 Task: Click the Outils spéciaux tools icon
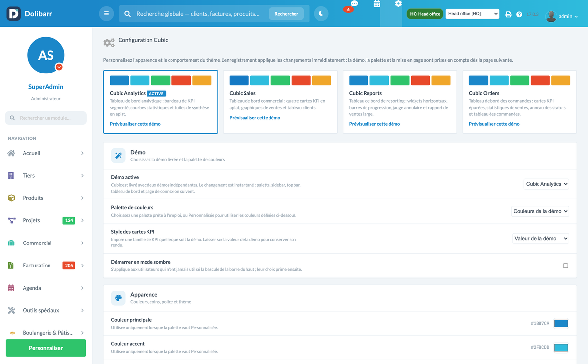click(x=12, y=310)
